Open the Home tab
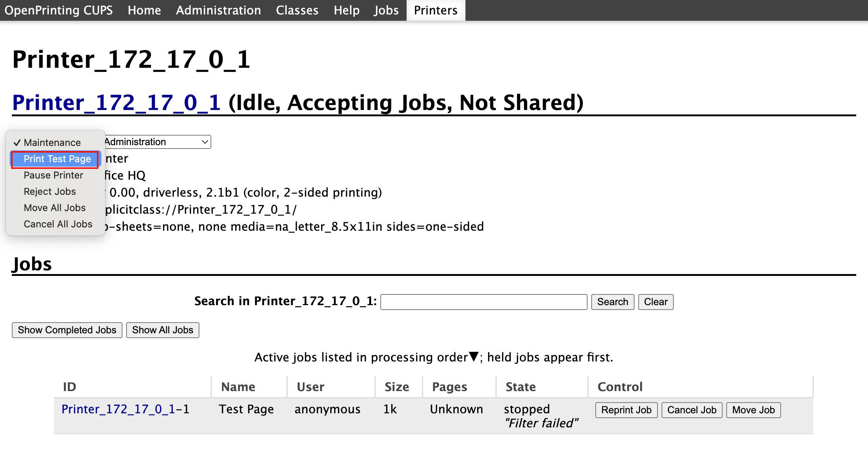The image size is (868, 457). pyautogui.click(x=144, y=10)
